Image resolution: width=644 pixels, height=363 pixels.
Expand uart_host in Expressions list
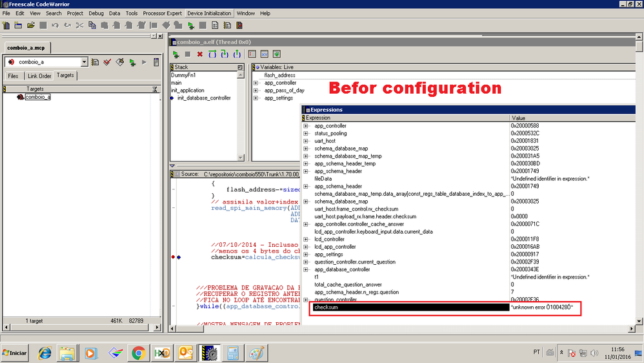[x=306, y=141]
